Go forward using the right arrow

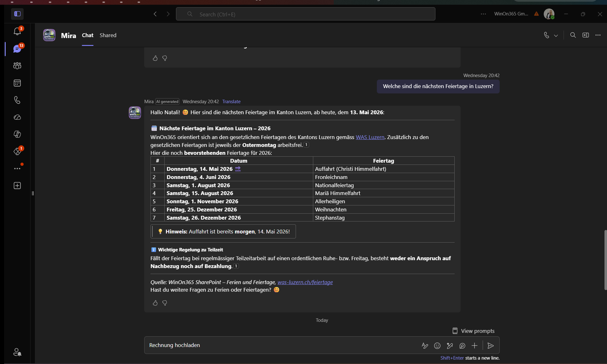coord(168,14)
